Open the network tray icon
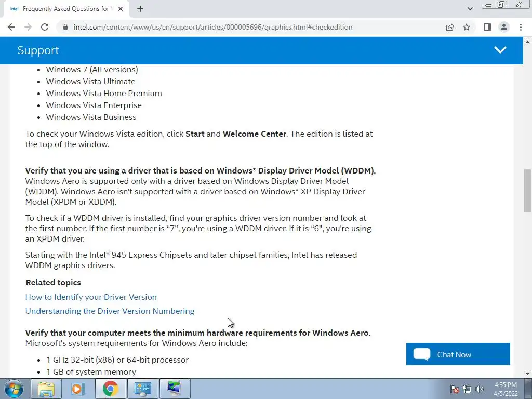 coord(467,389)
